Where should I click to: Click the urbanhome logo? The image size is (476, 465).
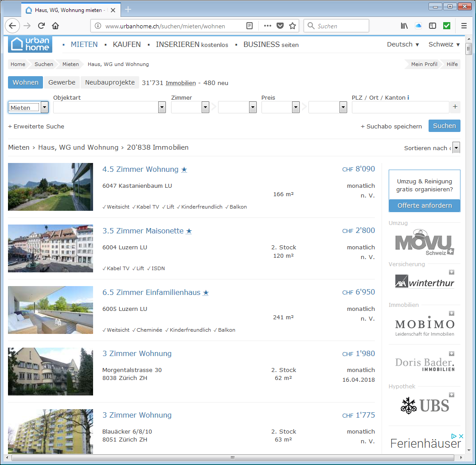tap(30, 44)
